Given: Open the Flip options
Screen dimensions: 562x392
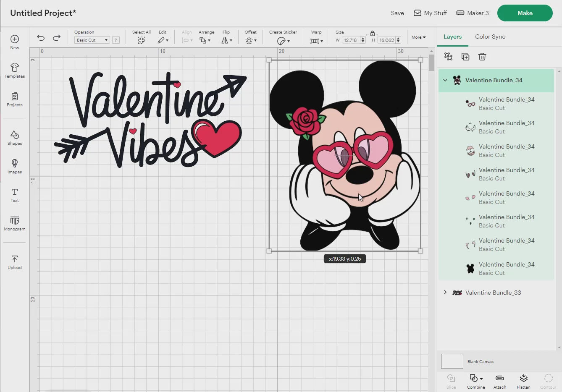Looking at the screenshot, I should click(227, 40).
